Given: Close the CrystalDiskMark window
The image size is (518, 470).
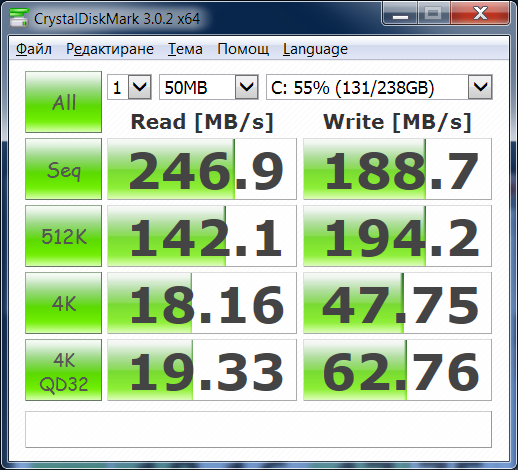Looking at the screenshot, I should coord(480,13).
